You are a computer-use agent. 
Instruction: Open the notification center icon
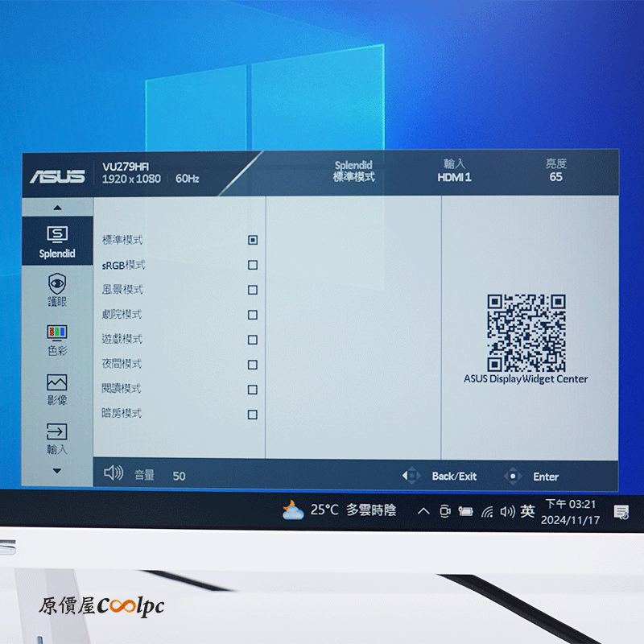[621, 512]
